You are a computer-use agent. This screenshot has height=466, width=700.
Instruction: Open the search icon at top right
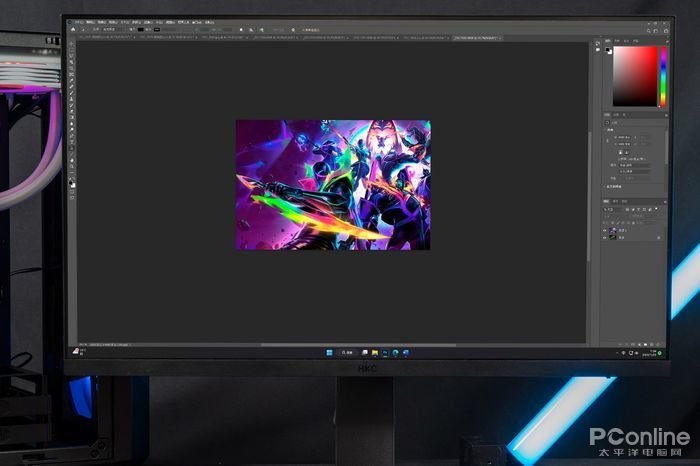tap(649, 31)
